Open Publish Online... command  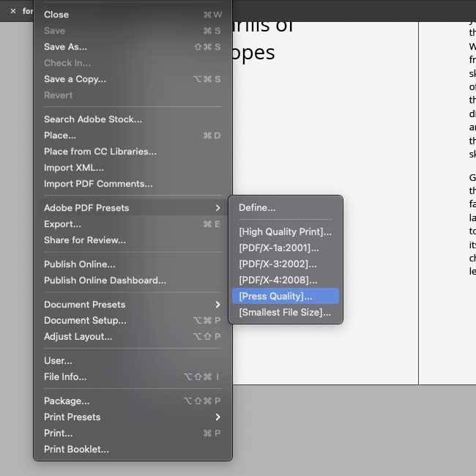133,264
